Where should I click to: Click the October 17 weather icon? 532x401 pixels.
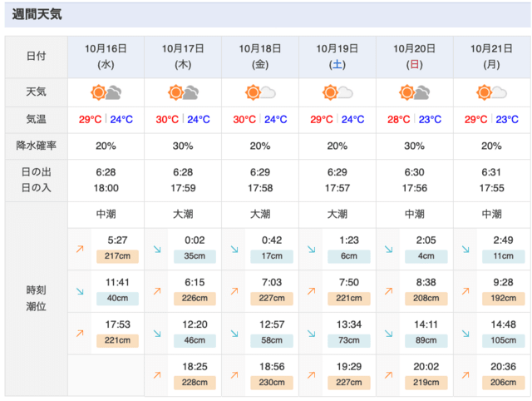pos(183,92)
